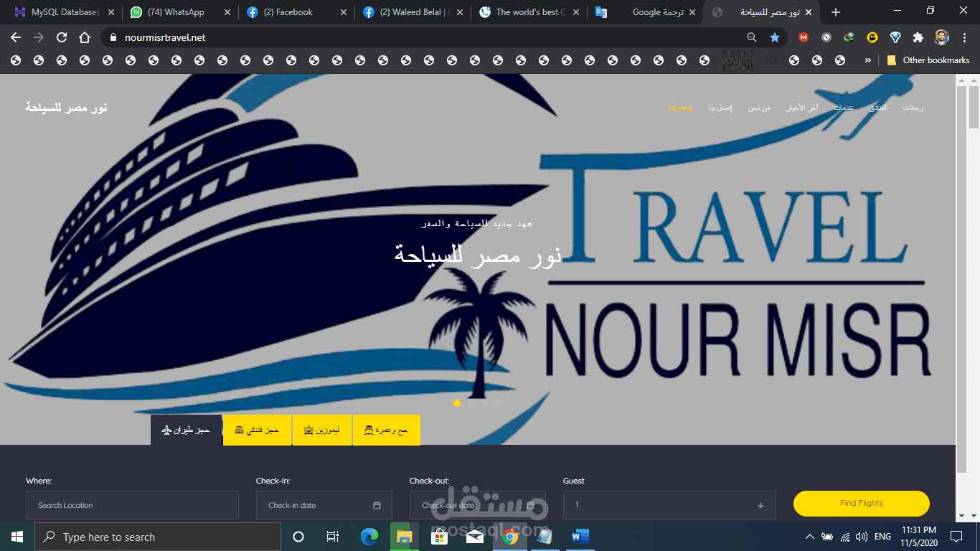980x551 pixels.
Task: Click the Check-out date field
Action: [x=478, y=505]
